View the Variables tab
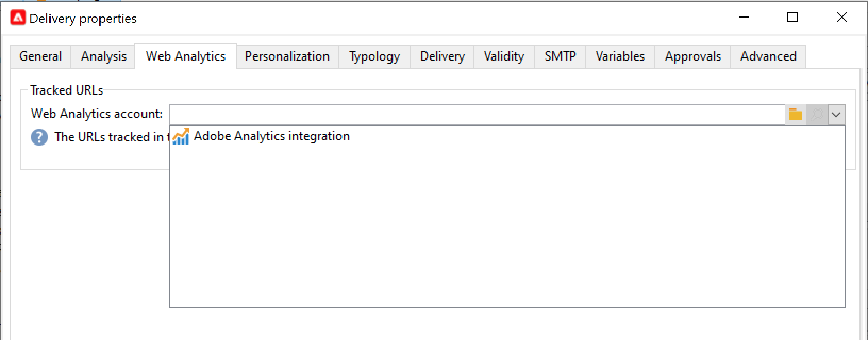Screen dimensions: 868x340 pos(620,56)
